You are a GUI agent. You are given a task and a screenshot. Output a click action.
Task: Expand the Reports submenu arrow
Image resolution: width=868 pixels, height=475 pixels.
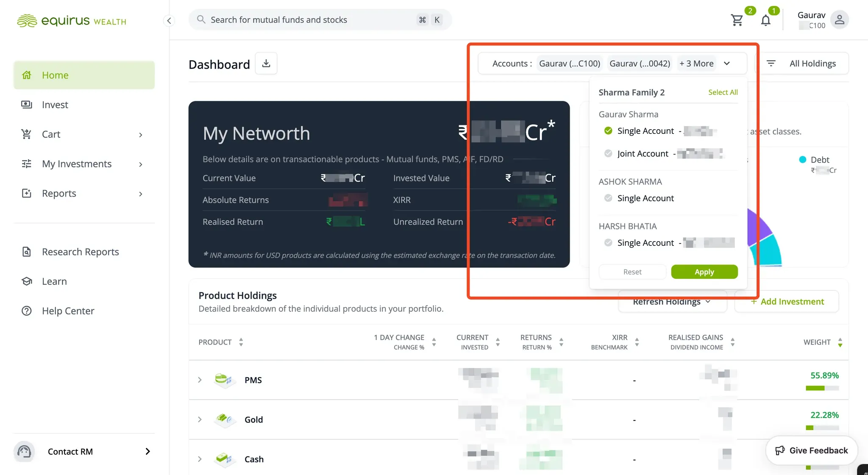pyautogui.click(x=141, y=194)
